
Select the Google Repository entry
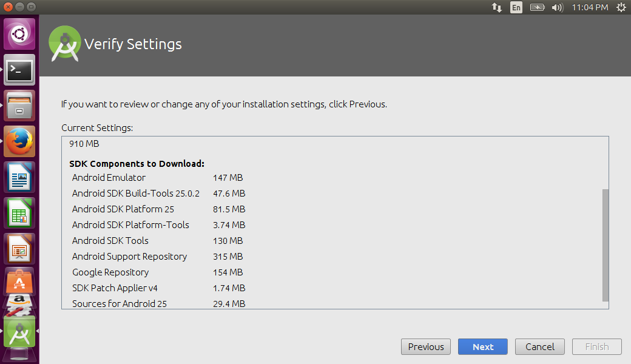(x=157, y=272)
